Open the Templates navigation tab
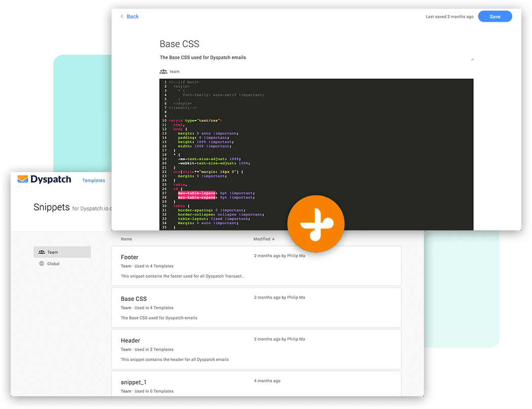 [x=94, y=180]
